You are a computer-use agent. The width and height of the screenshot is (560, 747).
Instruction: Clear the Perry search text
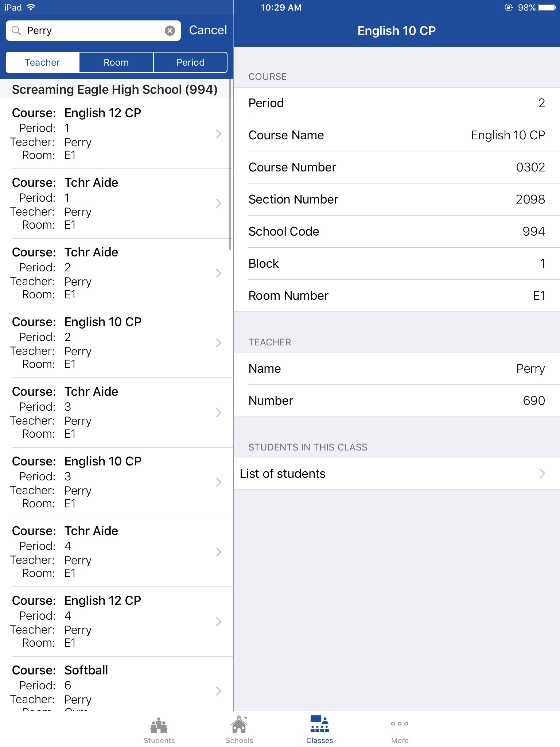click(x=170, y=31)
